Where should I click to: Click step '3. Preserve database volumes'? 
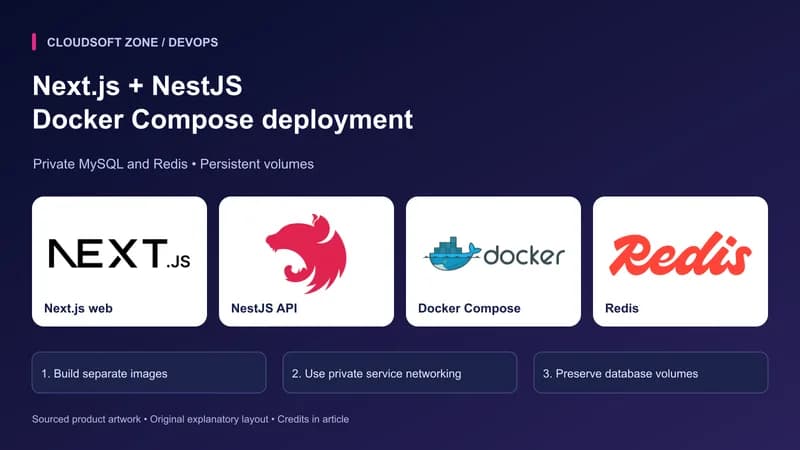[x=651, y=372]
